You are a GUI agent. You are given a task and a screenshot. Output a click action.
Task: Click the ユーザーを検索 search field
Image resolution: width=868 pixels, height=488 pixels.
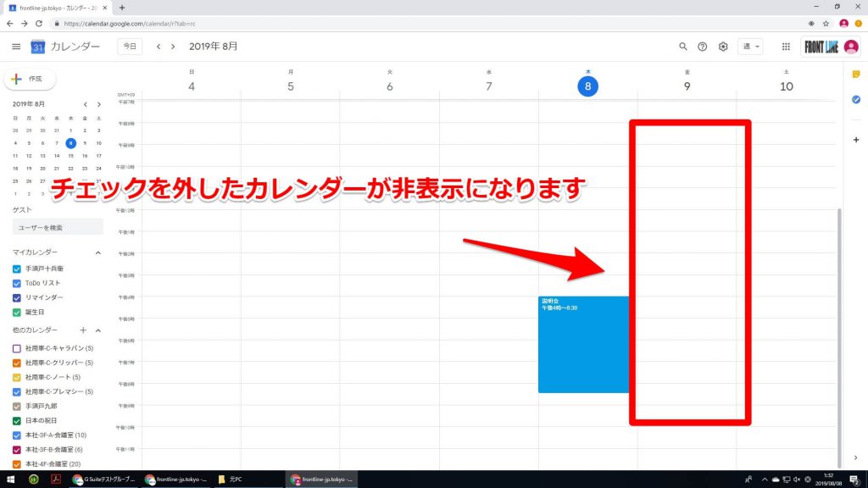click(x=58, y=227)
